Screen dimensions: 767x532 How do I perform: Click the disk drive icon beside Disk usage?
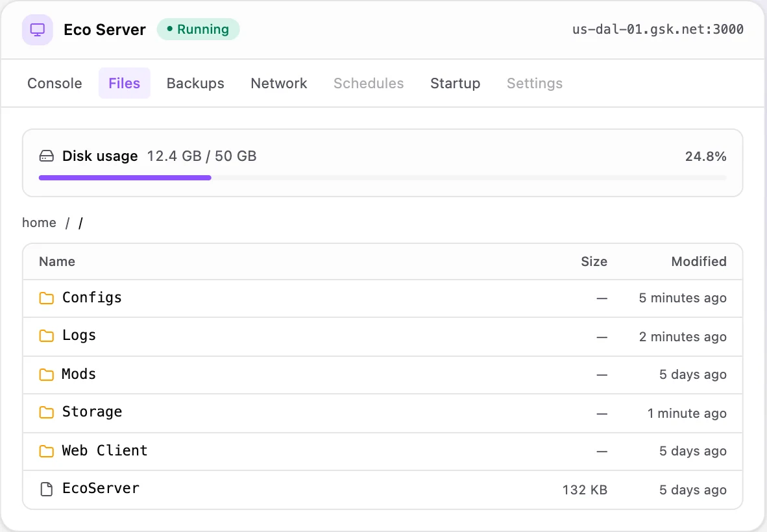click(47, 156)
